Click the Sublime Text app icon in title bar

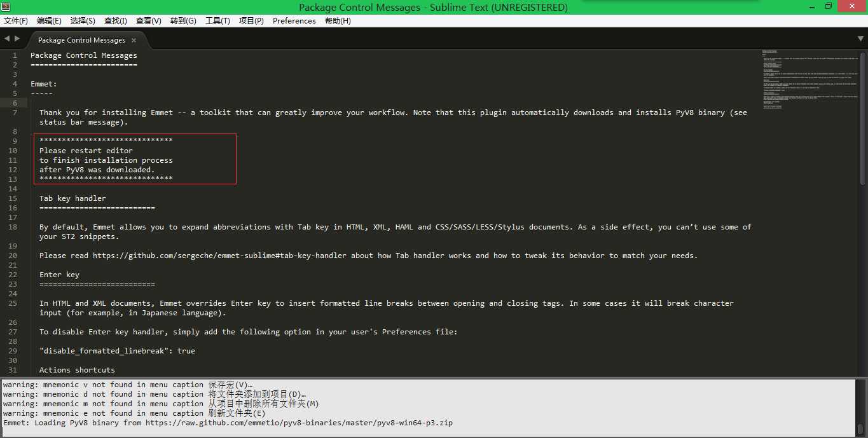pos(6,6)
